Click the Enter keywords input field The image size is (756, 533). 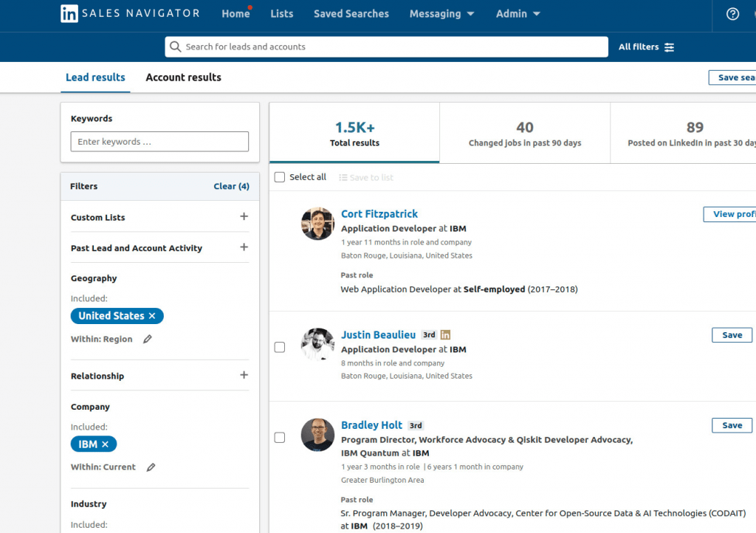[x=159, y=142]
